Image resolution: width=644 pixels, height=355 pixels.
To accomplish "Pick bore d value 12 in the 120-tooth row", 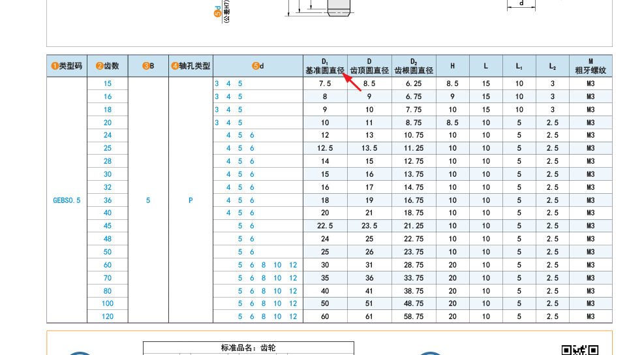I will coord(293,316).
